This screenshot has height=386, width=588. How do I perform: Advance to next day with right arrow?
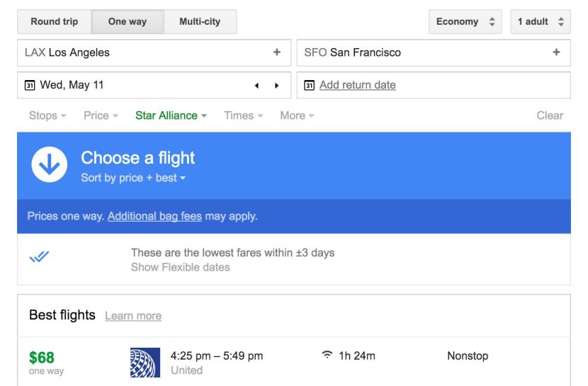277,86
